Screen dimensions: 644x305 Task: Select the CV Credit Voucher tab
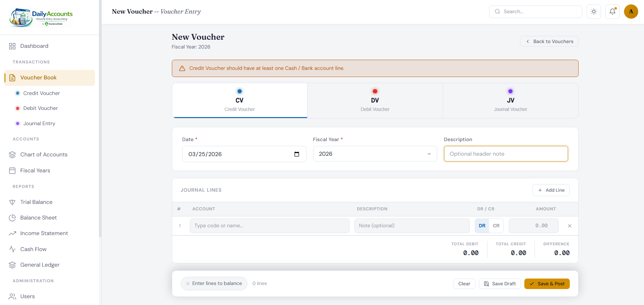240,101
